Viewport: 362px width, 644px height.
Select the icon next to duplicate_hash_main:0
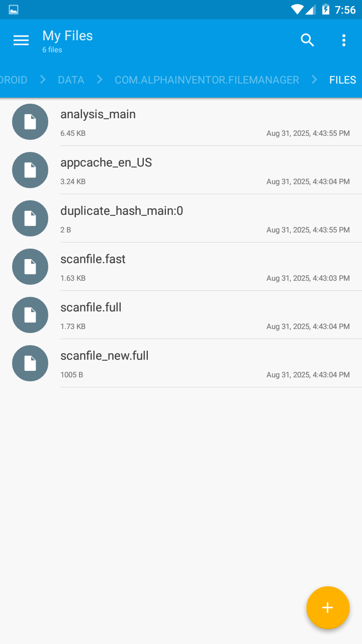(x=30, y=218)
